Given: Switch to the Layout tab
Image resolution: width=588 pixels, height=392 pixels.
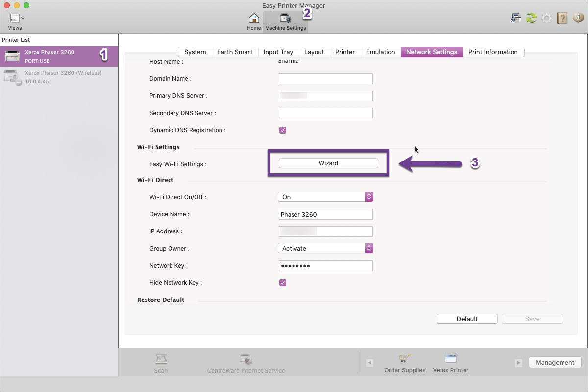Looking at the screenshot, I should pos(314,52).
